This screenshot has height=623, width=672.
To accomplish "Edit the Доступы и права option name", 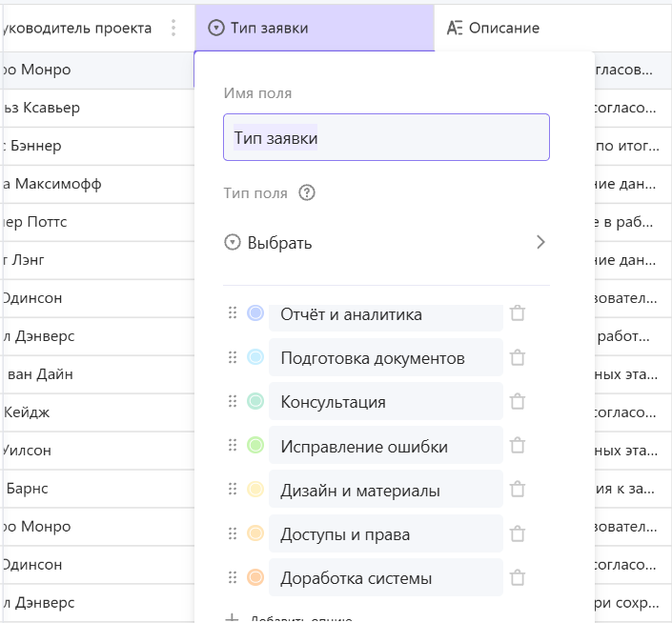I will pos(386,534).
